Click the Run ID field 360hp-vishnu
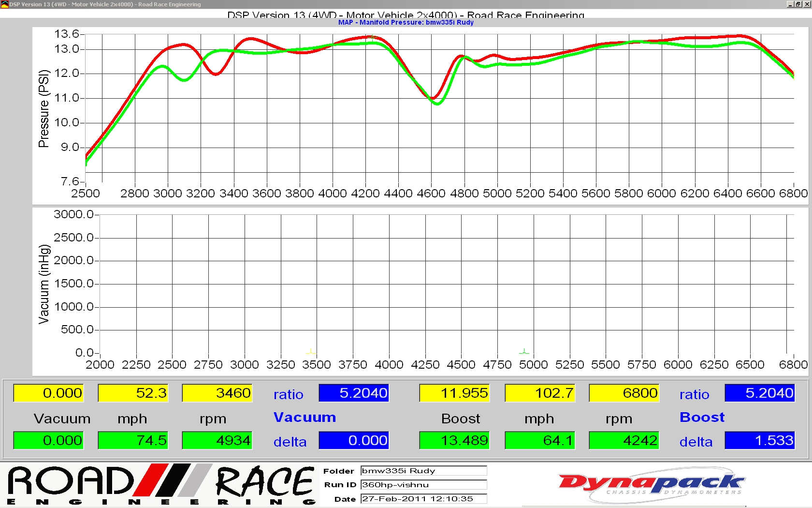The image size is (812, 508). pyautogui.click(x=424, y=485)
